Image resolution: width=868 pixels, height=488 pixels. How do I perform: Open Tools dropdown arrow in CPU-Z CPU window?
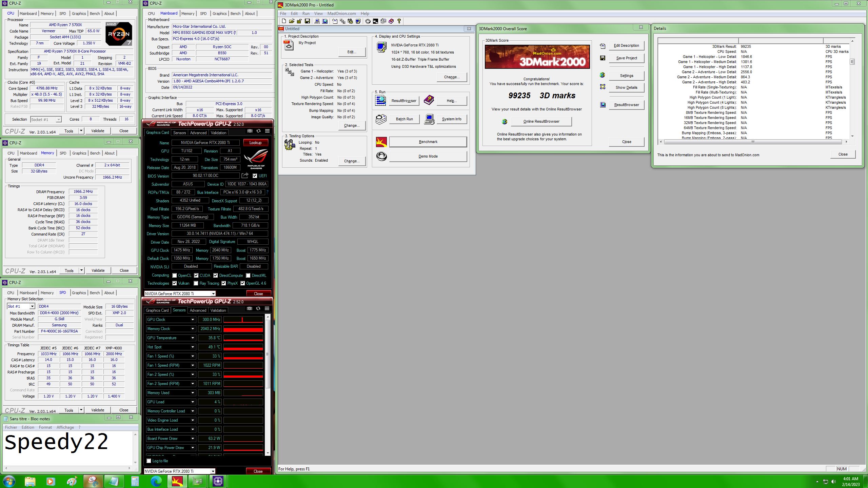pyautogui.click(x=81, y=131)
